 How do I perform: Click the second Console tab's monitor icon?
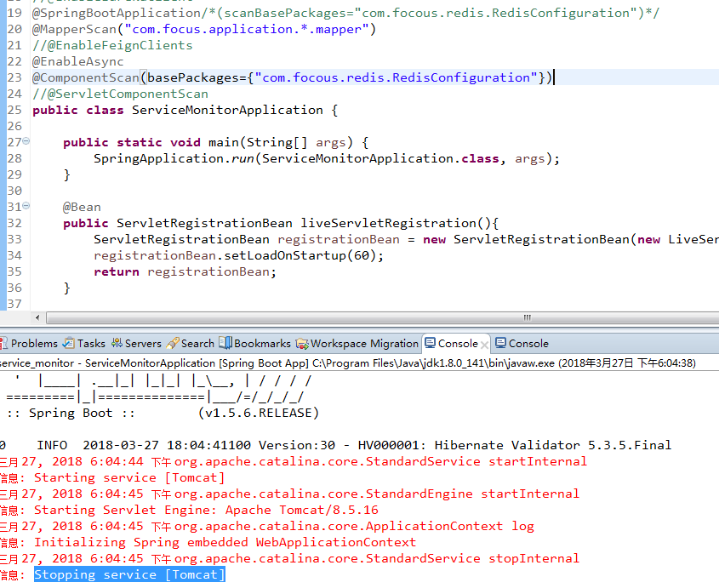(500, 344)
